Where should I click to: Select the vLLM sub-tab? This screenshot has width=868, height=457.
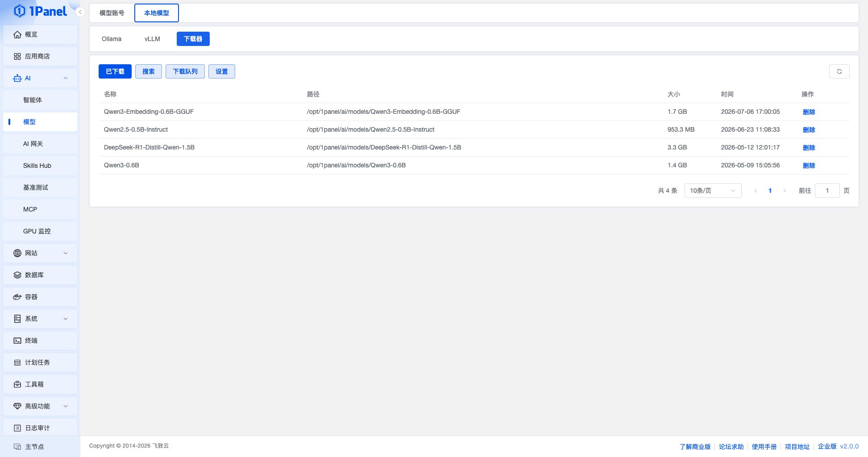152,39
